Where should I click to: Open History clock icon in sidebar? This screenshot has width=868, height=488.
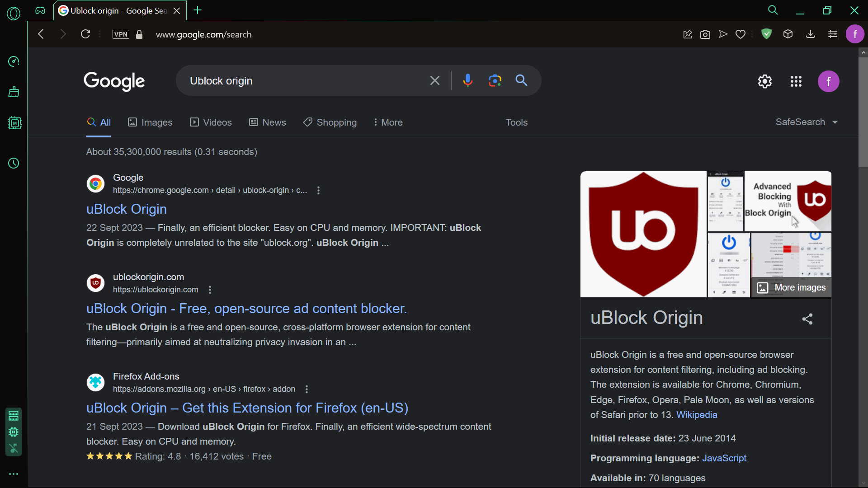pyautogui.click(x=14, y=163)
